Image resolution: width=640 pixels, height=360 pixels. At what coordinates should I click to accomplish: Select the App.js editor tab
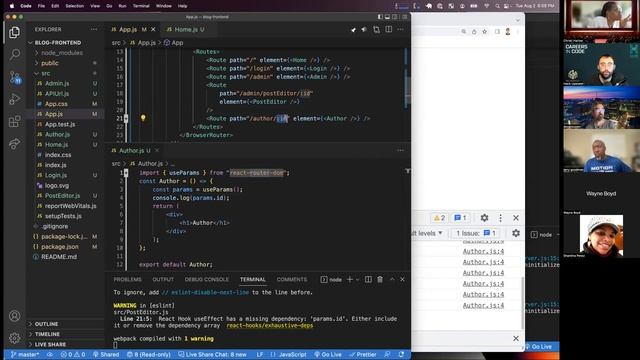[128, 29]
